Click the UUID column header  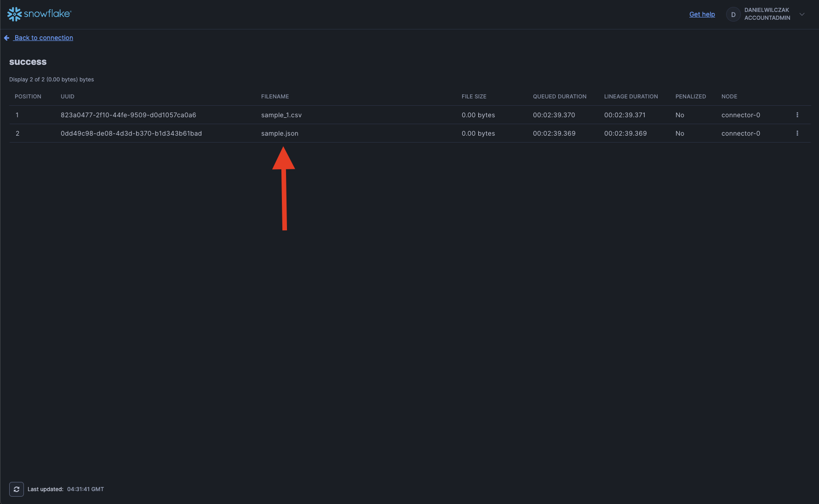pos(68,97)
